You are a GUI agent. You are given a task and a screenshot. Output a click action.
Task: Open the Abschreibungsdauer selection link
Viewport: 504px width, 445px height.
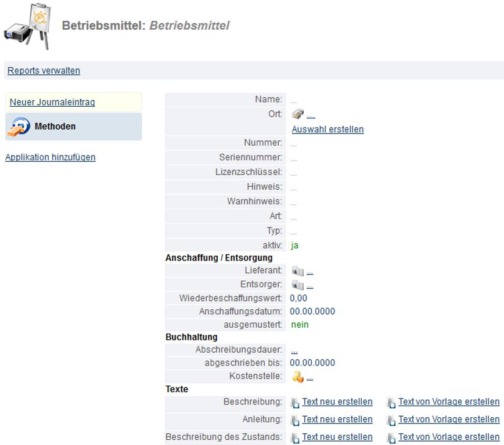tap(294, 350)
